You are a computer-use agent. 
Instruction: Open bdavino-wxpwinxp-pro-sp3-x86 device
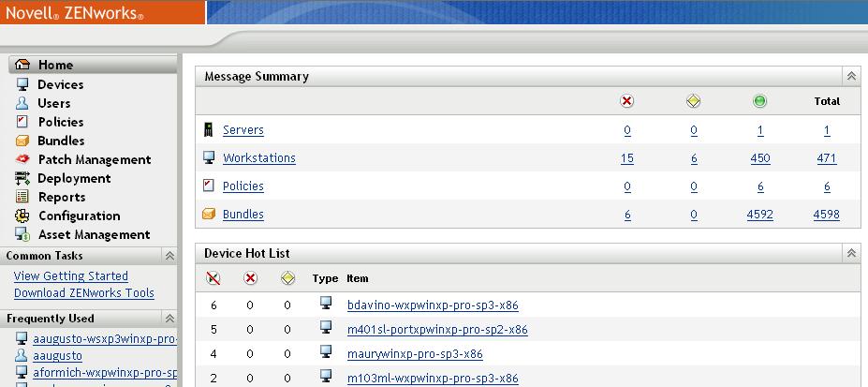coord(433,305)
